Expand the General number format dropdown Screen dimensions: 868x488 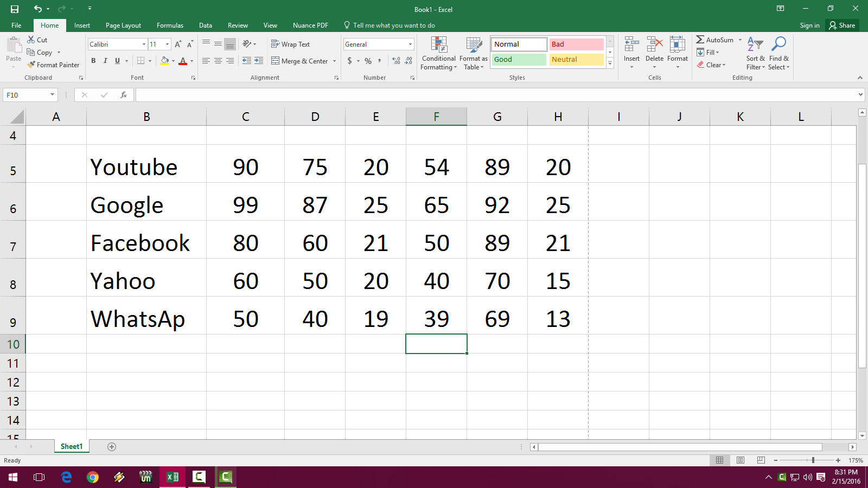[410, 44]
